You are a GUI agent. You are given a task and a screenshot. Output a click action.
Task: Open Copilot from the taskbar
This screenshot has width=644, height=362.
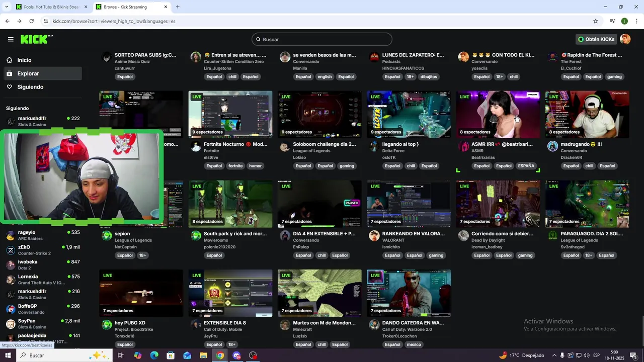(x=137, y=355)
